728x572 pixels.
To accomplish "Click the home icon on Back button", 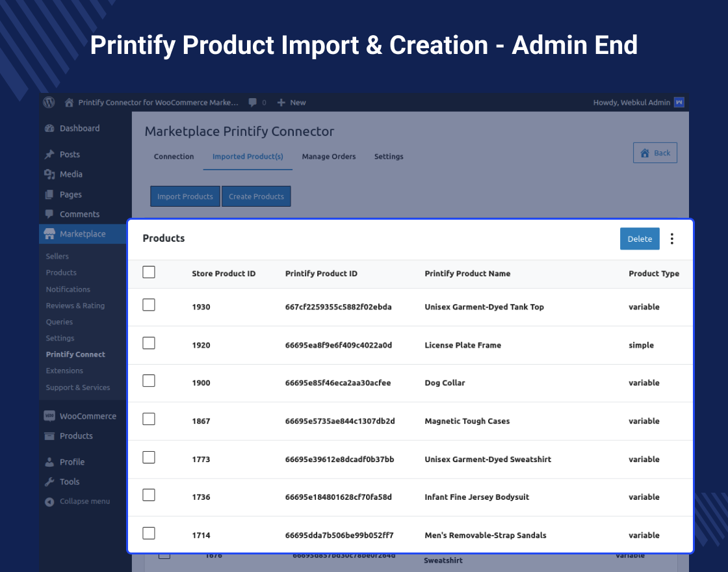I will (x=645, y=153).
